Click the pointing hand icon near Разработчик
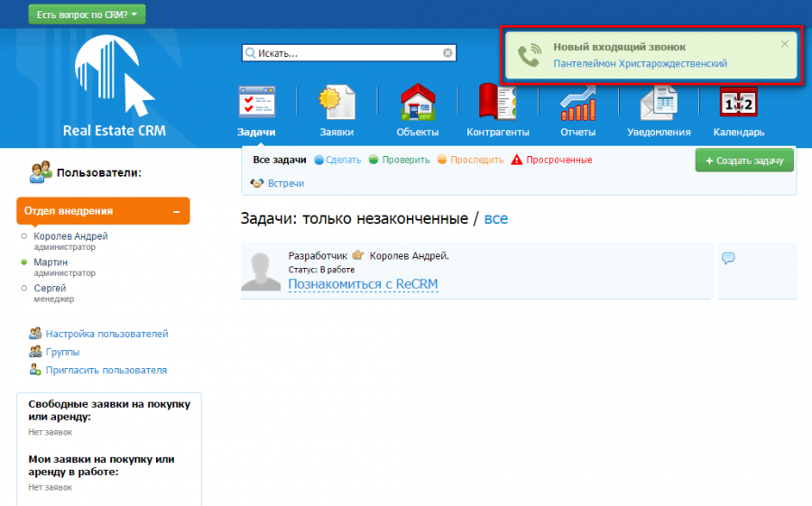 pyautogui.click(x=358, y=255)
